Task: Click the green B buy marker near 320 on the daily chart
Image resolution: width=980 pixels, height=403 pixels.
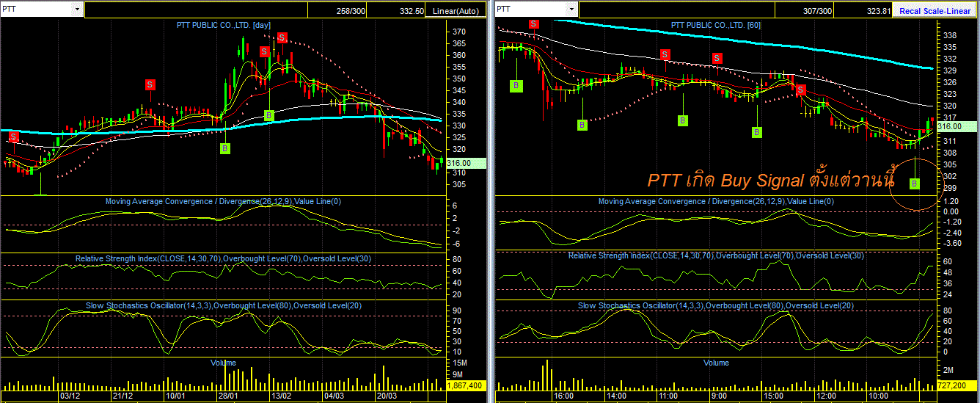Action: 225,148
